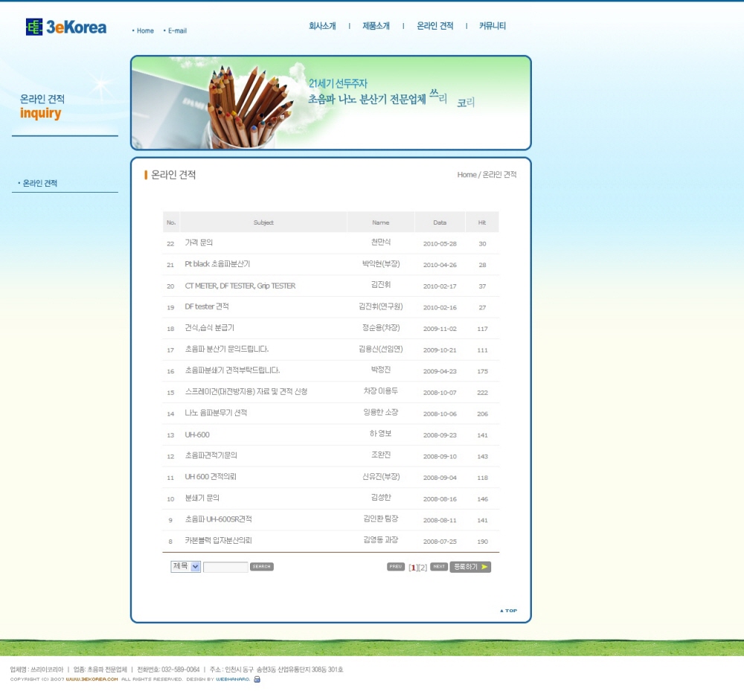Viewport: 744px width, 700px height.
Task: Open the 제목 search field dropdown
Action: (186, 567)
